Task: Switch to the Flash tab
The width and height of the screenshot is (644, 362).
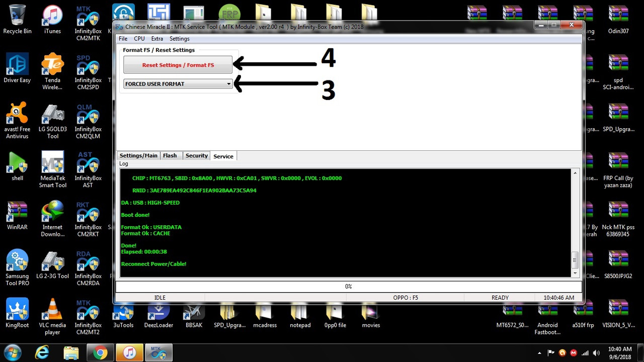Action: point(170,156)
